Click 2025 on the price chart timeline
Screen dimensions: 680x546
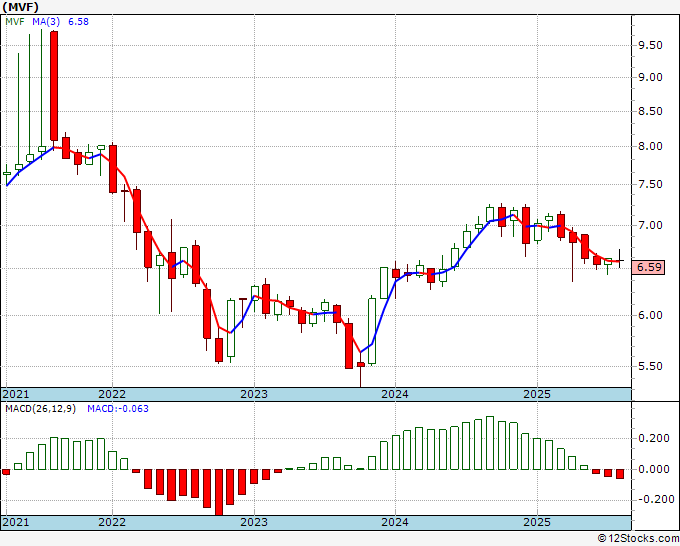coord(537,394)
